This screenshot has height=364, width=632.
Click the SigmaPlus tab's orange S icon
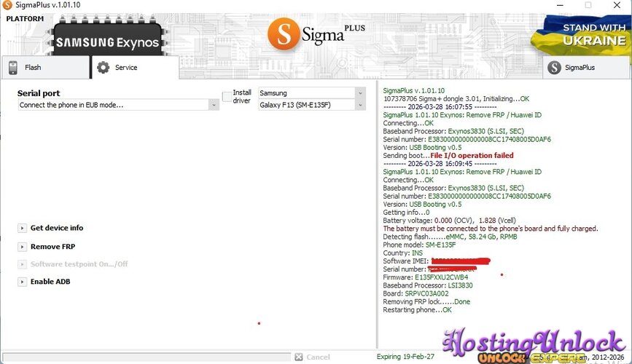[555, 68]
